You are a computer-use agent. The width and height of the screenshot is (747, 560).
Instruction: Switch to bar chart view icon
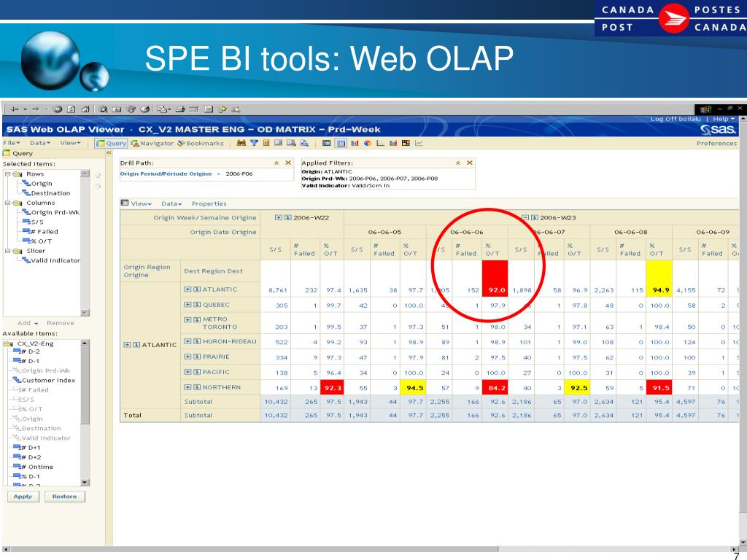pos(355,143)
